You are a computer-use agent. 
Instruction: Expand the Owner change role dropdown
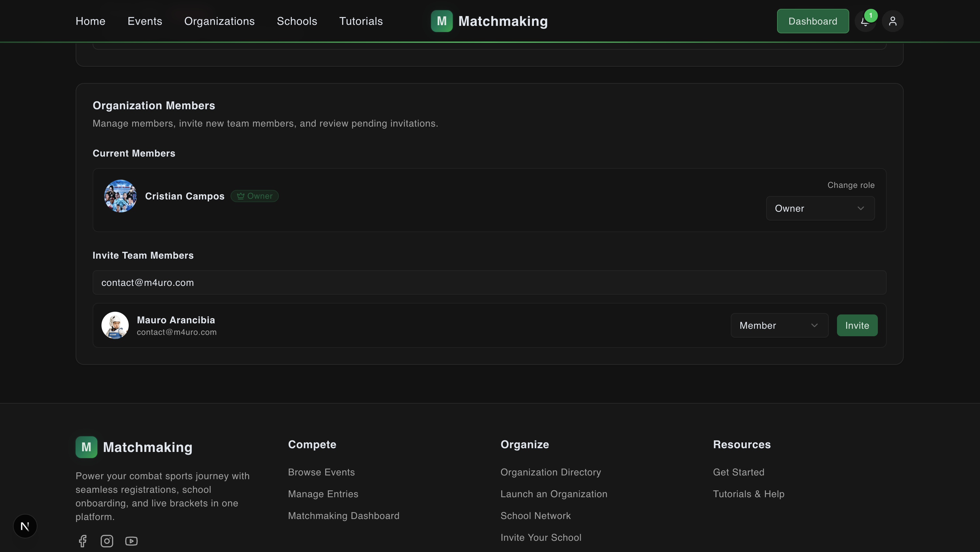820,208
